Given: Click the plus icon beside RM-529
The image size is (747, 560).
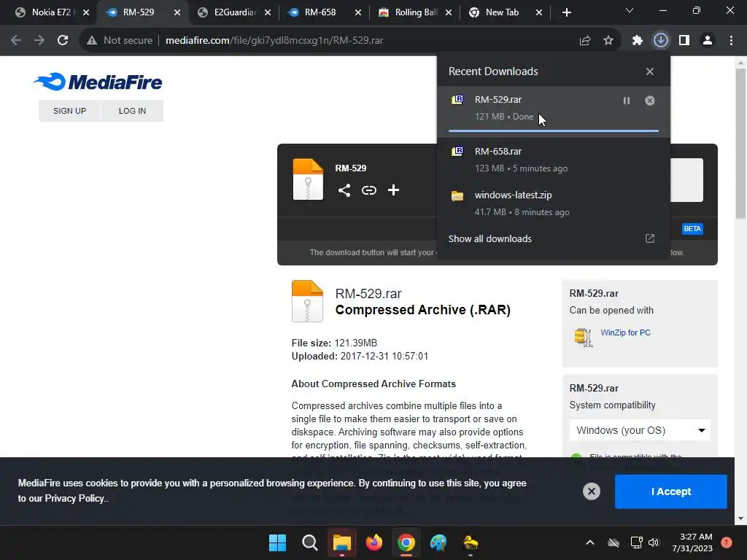Looking at the screenshot, I should tap(393, 190).
